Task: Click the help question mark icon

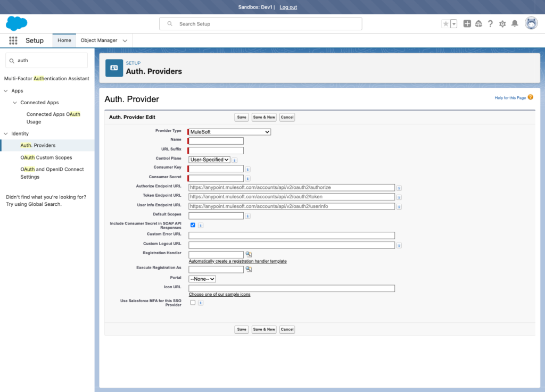Action: (490, 23)
